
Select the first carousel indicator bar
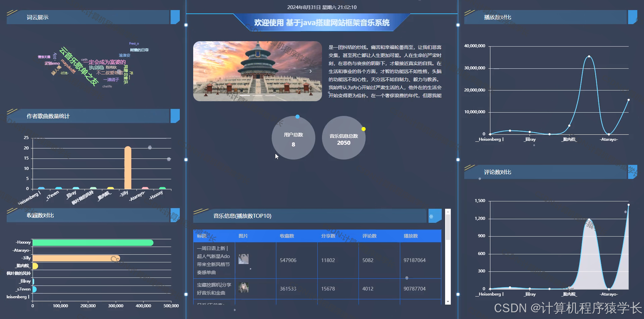(x=245, y=95)
